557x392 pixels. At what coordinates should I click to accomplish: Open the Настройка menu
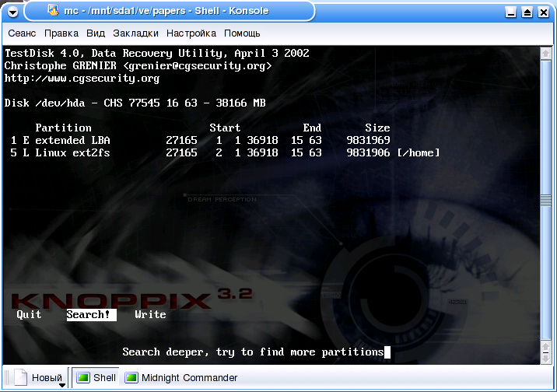[x=191, y=33]
